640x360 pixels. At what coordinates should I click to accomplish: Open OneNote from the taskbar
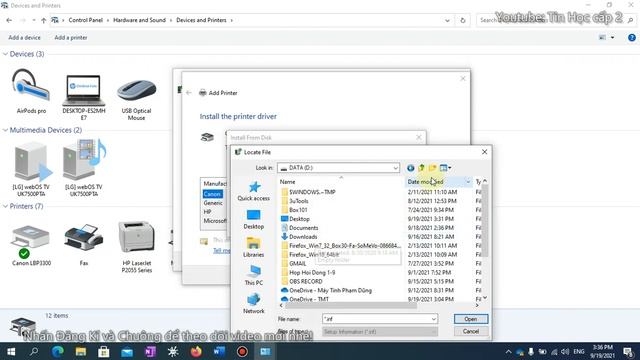[x=150, y=351]
